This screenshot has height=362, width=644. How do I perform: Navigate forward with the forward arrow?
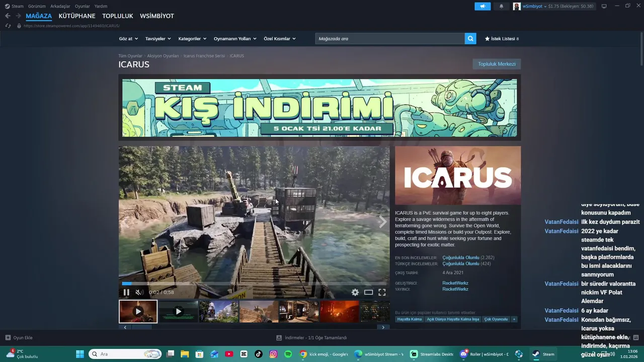(18, 16)
